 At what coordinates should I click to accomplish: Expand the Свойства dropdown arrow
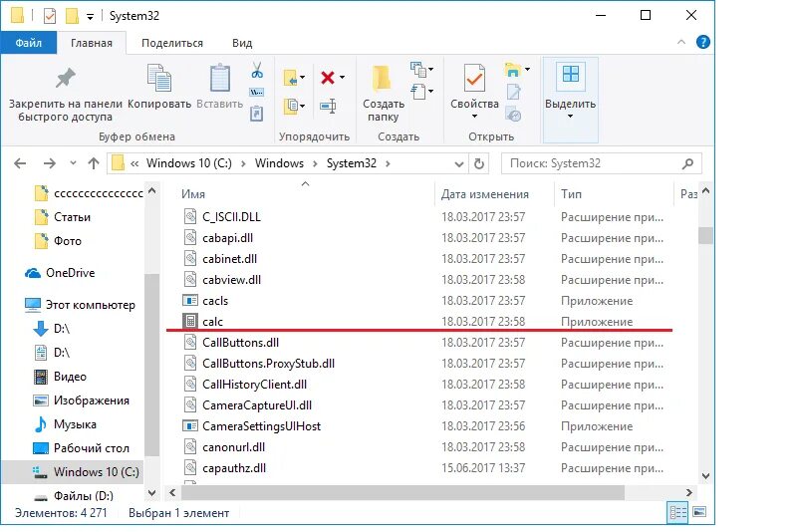[474, 117]
